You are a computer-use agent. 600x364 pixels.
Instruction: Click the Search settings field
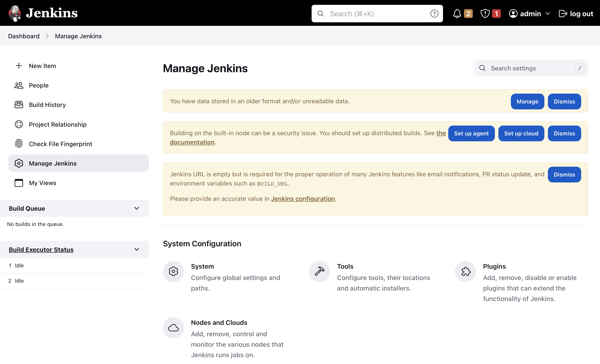[x=531, y=68]
